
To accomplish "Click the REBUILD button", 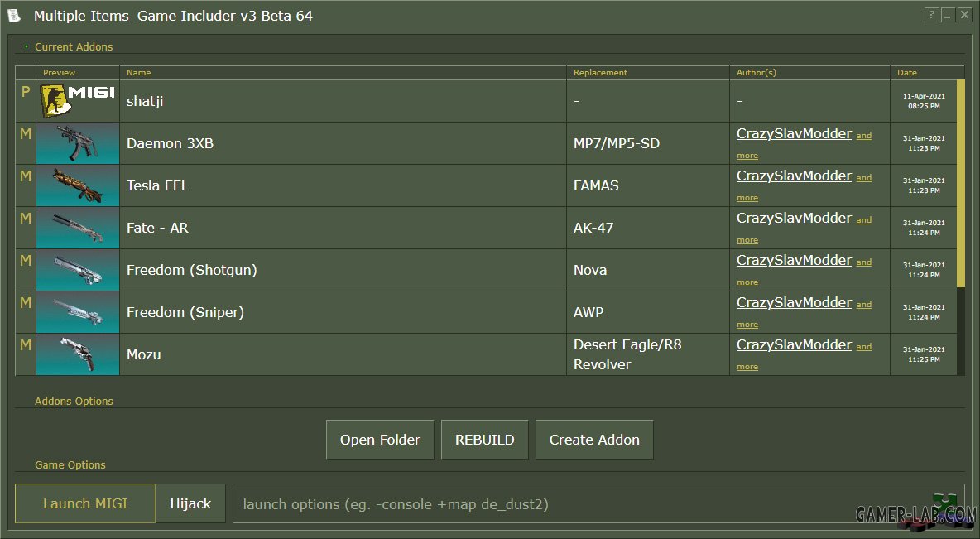I will (x=485, y=440).
